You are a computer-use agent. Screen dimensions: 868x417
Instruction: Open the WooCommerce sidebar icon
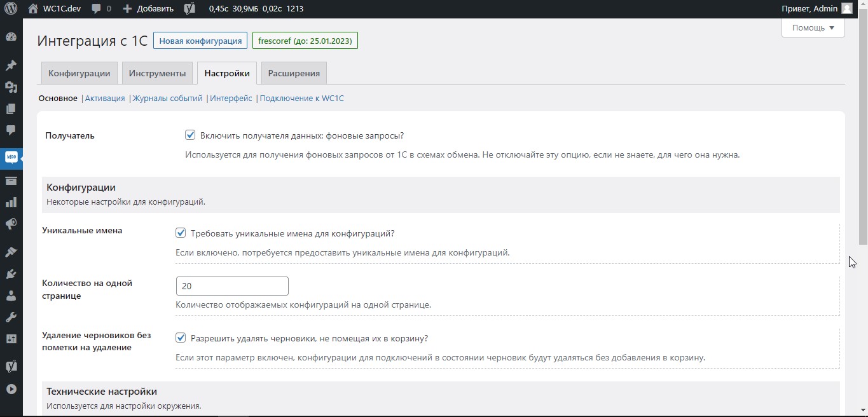[11, 158]
